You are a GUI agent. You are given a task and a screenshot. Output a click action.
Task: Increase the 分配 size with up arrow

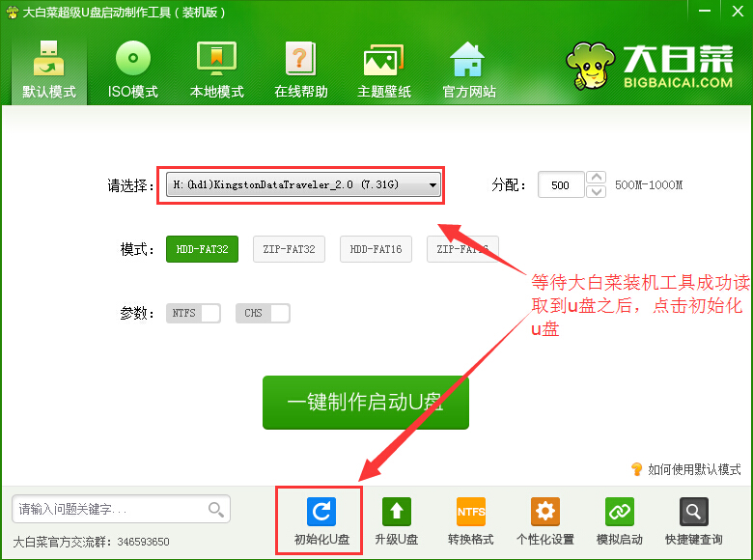tap(597, 178)
